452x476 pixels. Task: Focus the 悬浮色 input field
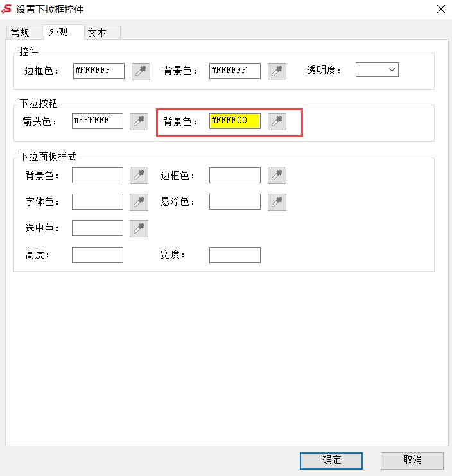pyautogui.click(x=235, y=202)
